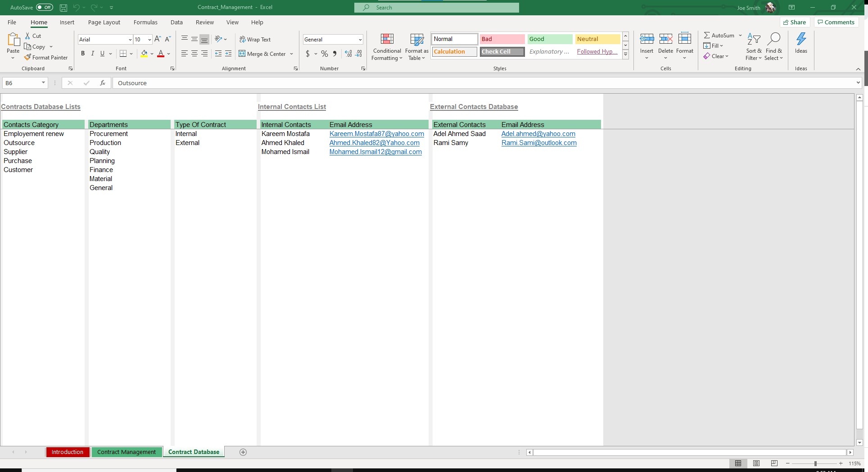Image resolution: width=868 pixels, height=472 pixels.
Task: Click the Format as Table icon
Action: [416, 40]
